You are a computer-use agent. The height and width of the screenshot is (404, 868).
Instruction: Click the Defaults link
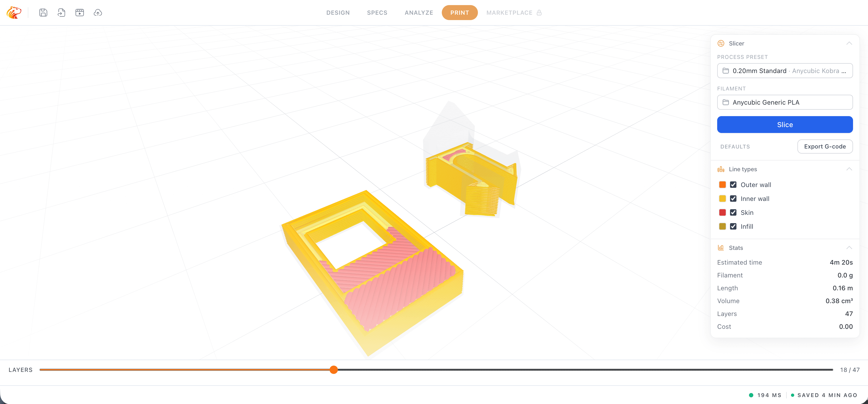(x=735, y=146)
